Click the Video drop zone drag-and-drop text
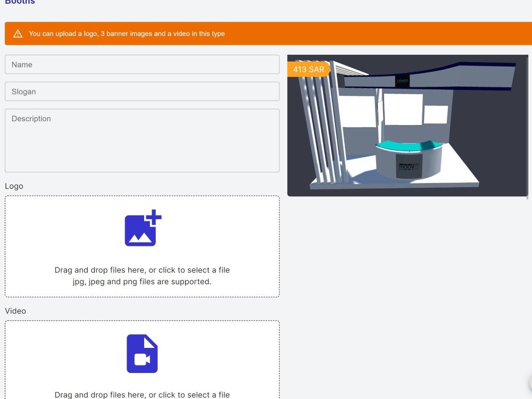532x399 pixels. click(x=142, y=395)
